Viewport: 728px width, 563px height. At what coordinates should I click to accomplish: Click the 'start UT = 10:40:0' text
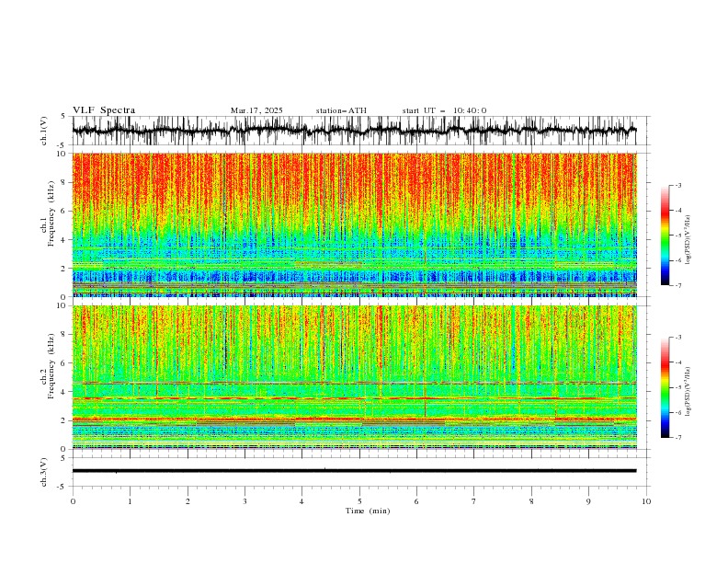click(x=444, y=110)
